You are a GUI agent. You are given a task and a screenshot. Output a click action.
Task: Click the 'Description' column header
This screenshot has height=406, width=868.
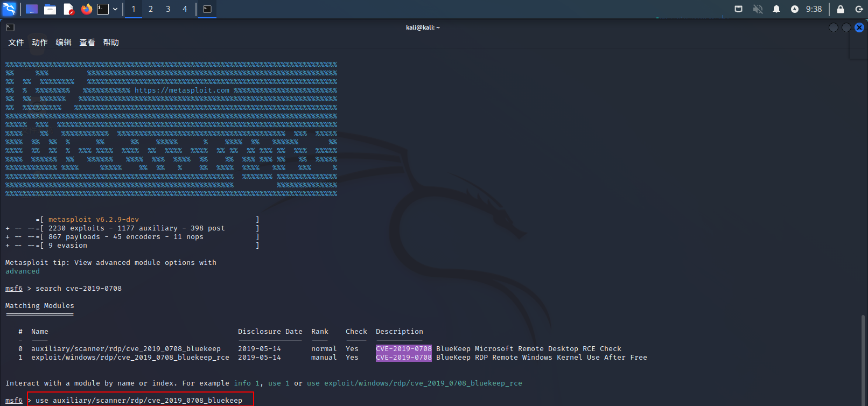pos(400,332)
